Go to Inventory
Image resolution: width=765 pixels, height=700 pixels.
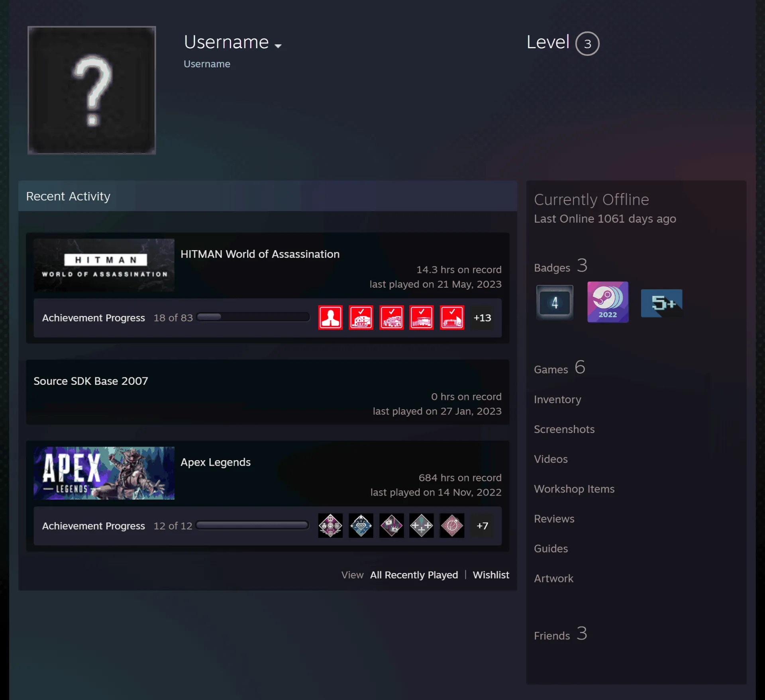click(557, 399)
